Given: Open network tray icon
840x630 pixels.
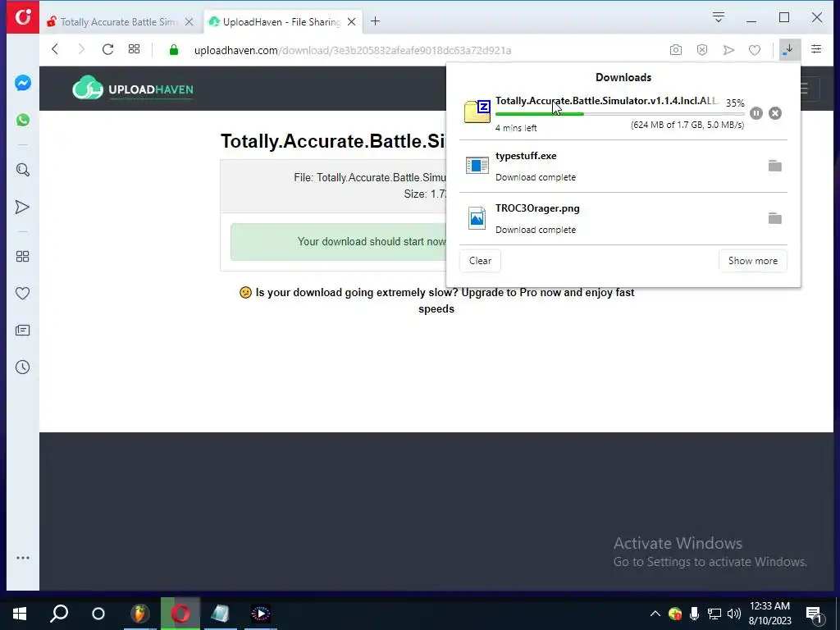Looking at the screenshot, I should 714,614.
